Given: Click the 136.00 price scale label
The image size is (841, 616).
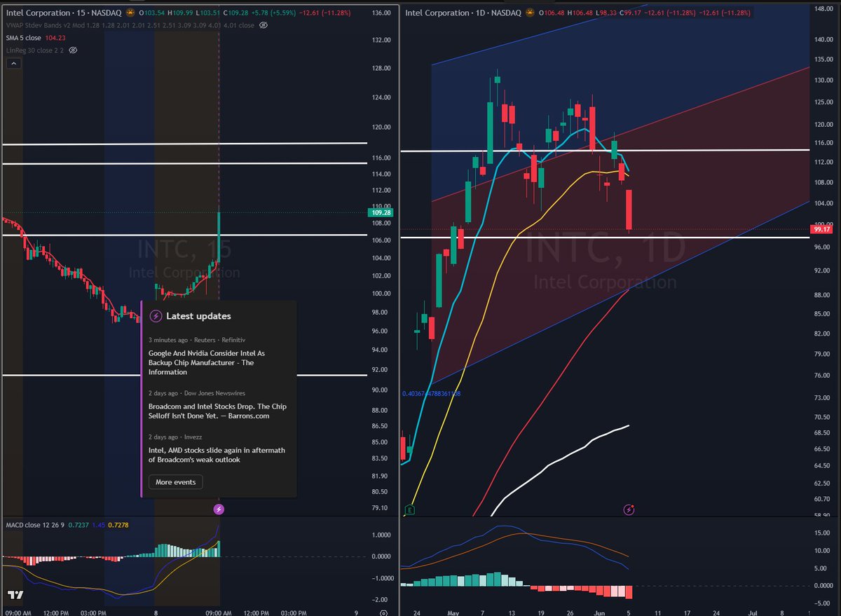Looking at the screenshot, I should point(381,13).
